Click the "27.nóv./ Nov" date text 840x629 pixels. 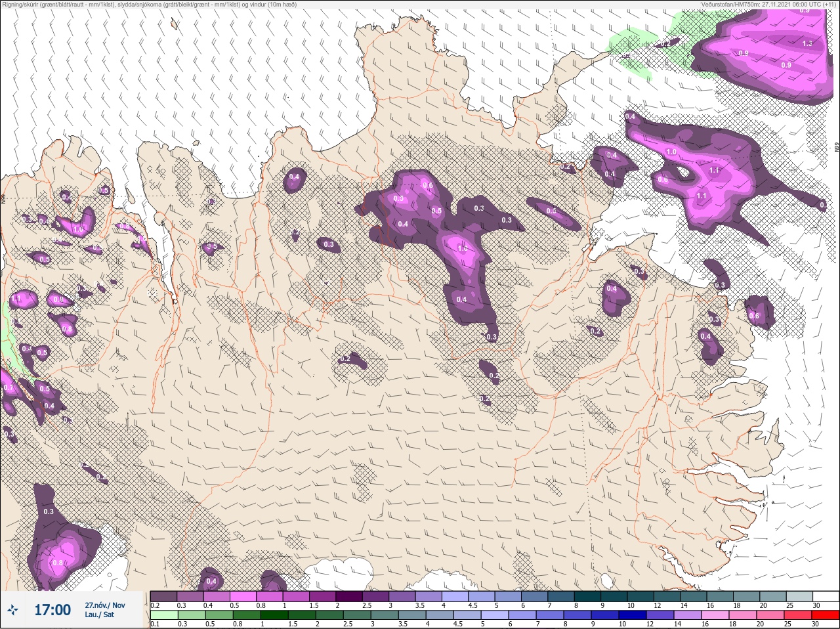click(104, 605)
